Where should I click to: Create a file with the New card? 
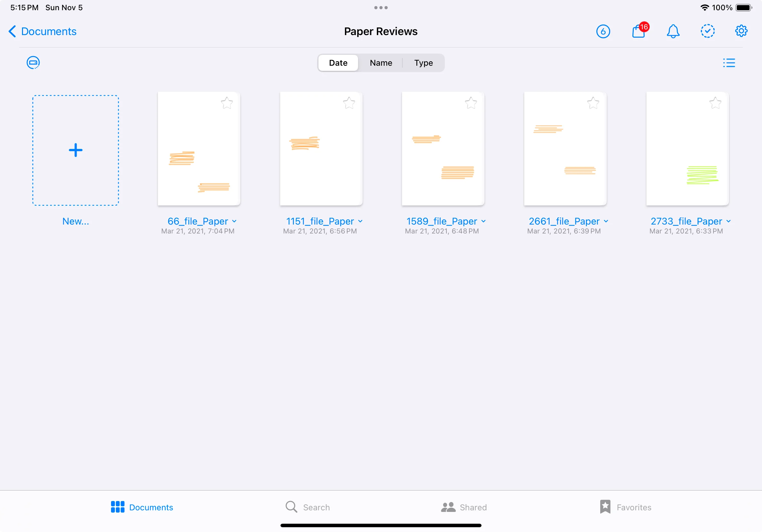75,150
